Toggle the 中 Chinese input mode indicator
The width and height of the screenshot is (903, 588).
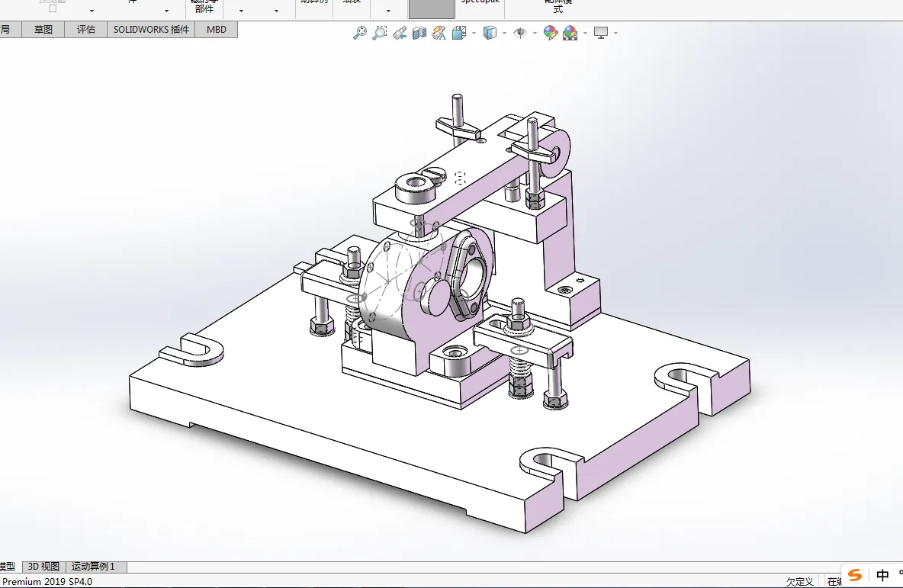pyautogui.click(x=882, y=575)
